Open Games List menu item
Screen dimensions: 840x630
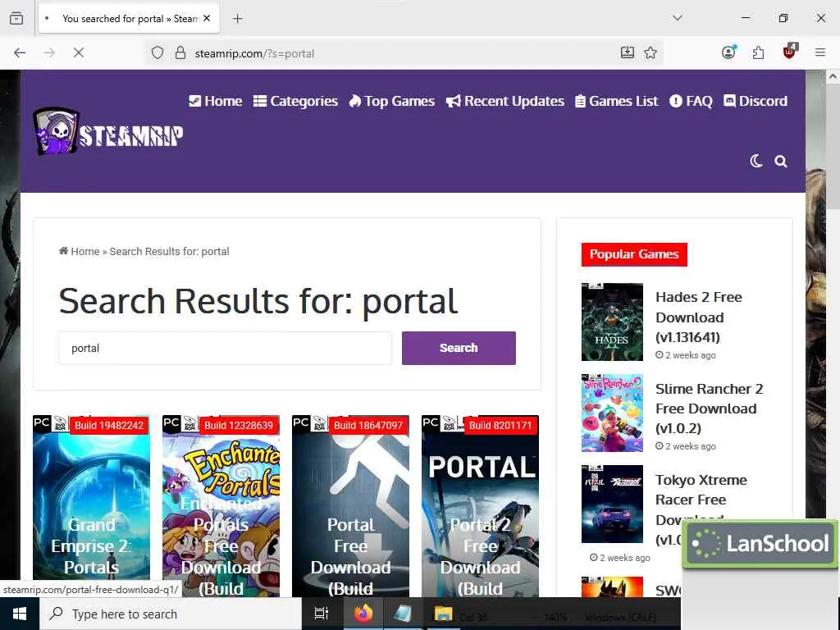pyautogui.click(x=617, y=101)
